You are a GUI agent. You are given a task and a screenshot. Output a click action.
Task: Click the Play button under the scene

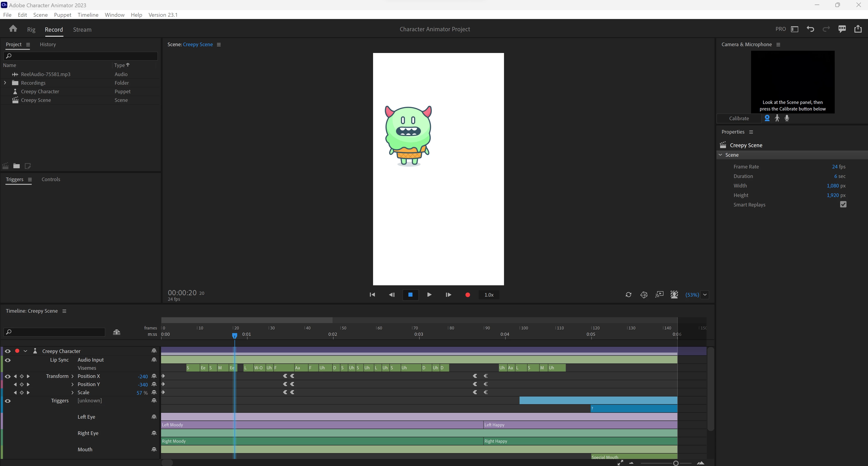(x=429, y=295)
